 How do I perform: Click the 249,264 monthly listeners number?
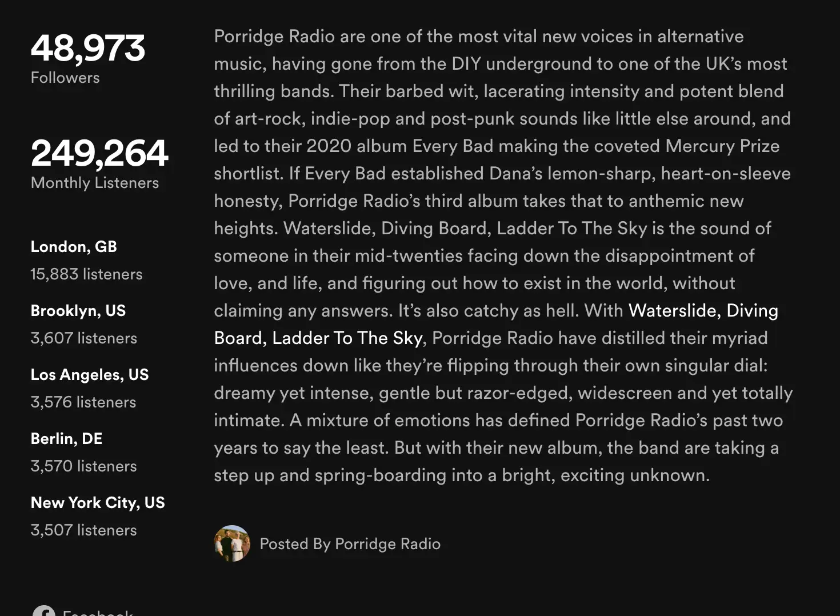[99, 153]
